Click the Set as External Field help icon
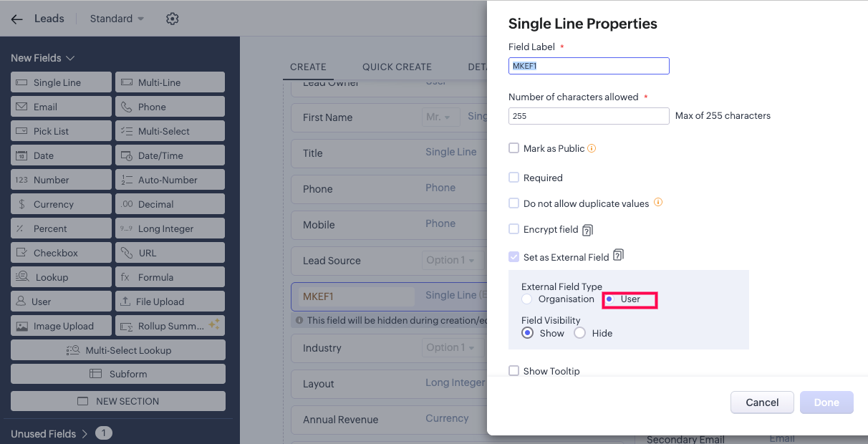 coord(619,255)
